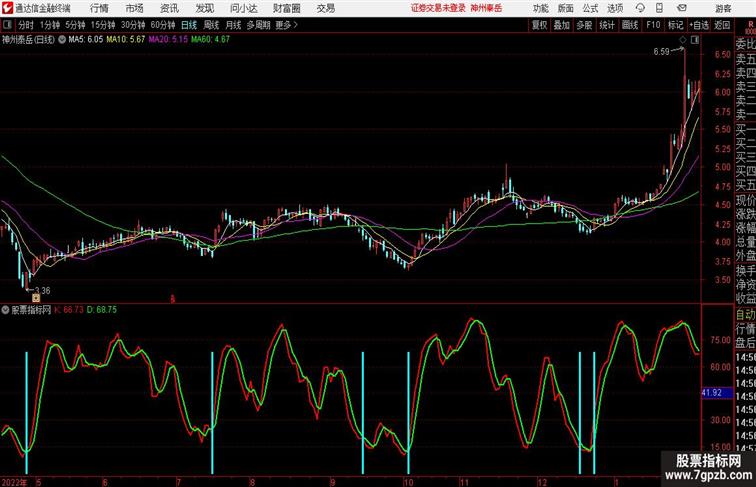Open the 行情 menu
756x487 pixels.
coord(99,8)
